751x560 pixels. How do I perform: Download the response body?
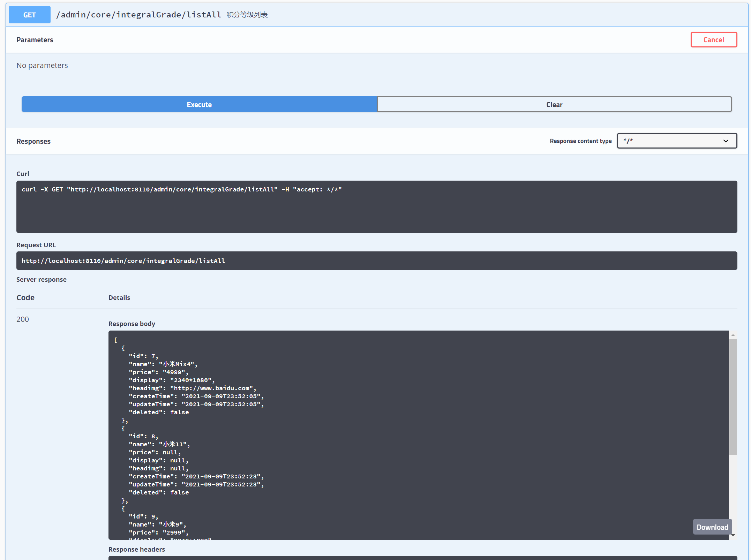[712, 527]
